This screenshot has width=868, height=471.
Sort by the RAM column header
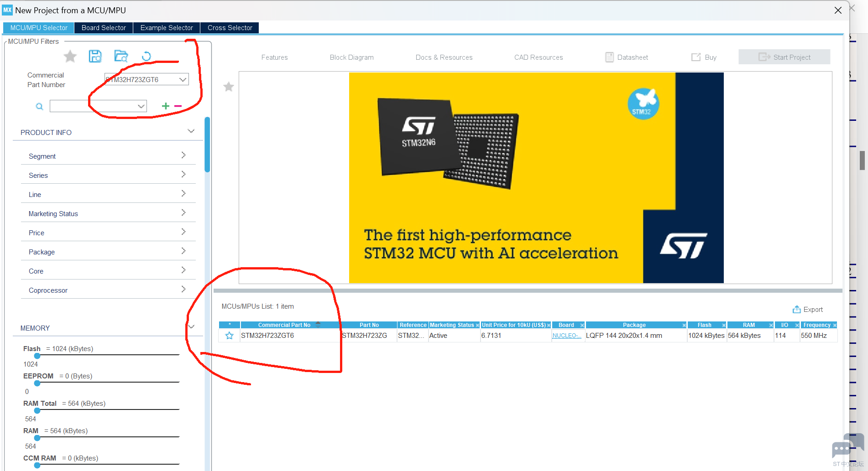tap(750, 325)
